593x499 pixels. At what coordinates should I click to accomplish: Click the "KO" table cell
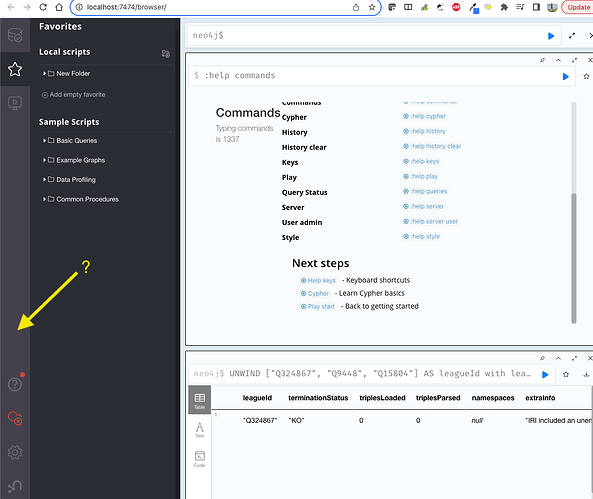click(x=296, y=421)
